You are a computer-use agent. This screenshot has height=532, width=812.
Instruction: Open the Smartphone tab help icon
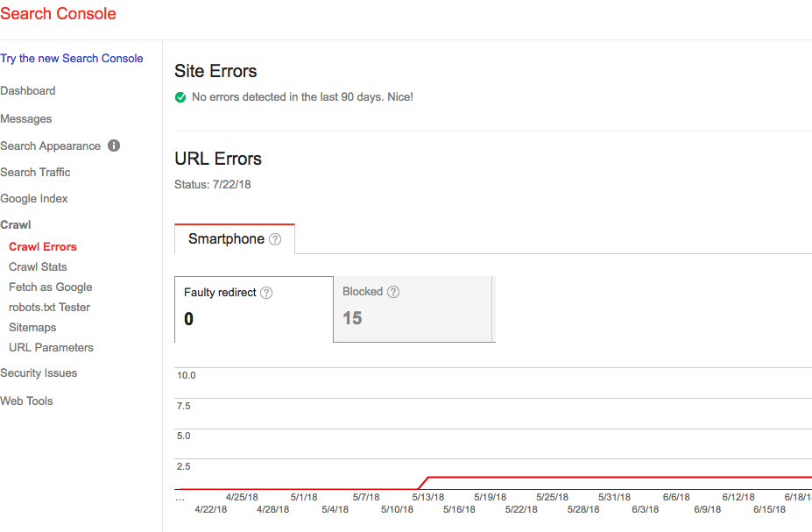pyautogui.click(x=275, y=238)
